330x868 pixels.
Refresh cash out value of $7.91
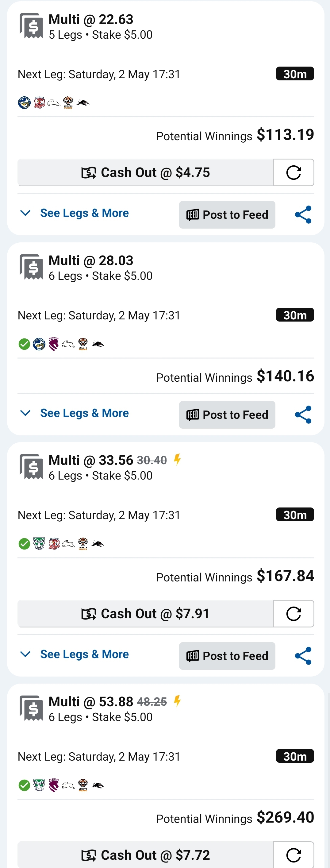[294, 614]
